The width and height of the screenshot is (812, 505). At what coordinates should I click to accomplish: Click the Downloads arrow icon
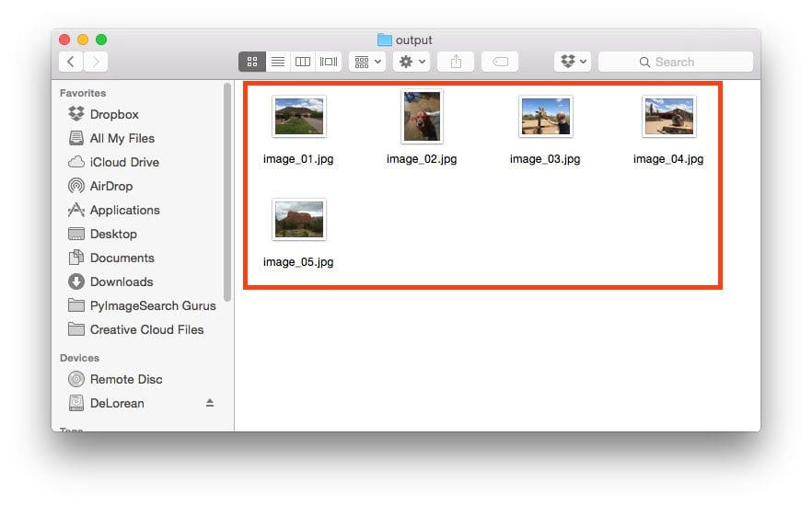click(x=76, y=281)
